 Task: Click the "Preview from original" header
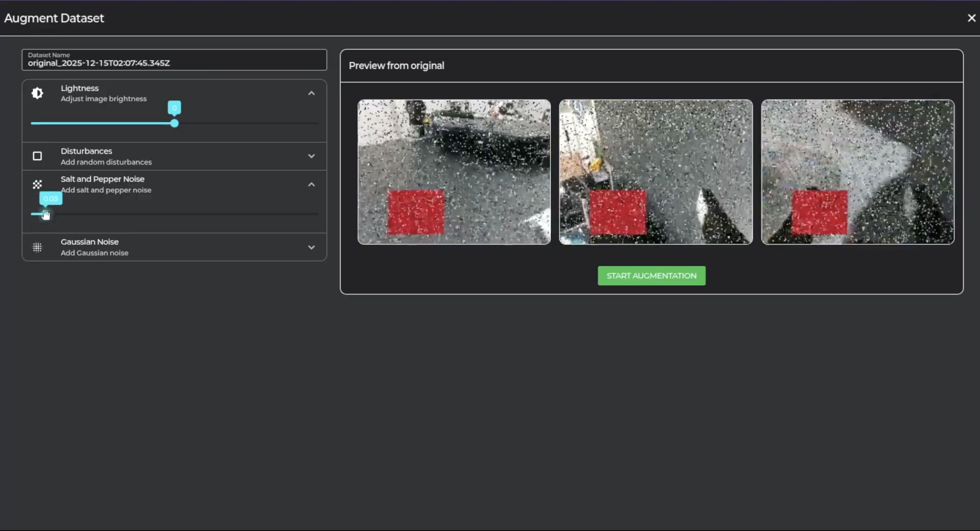tap(396, 66)
